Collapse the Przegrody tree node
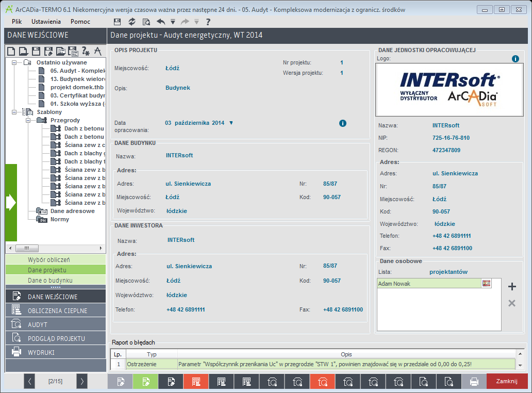The width and height of the screenshot is (532, 393). [x=28, y=120]
